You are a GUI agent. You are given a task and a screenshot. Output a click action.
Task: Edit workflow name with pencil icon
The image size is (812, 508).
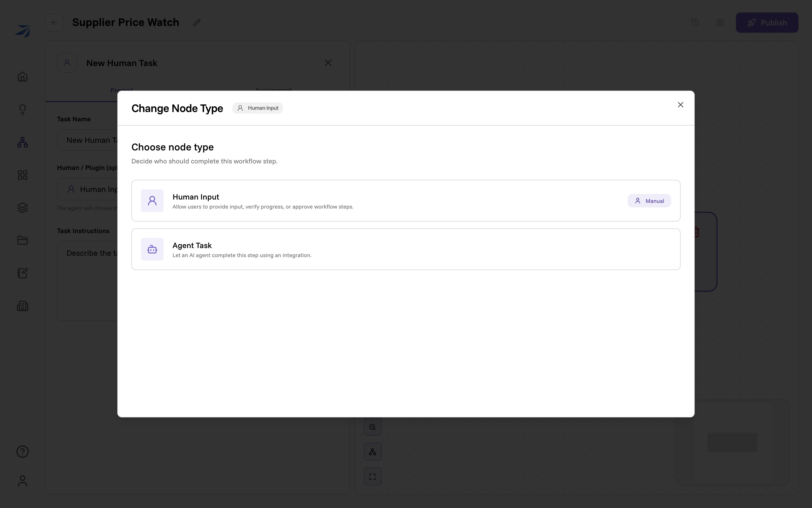pos(197,23)
